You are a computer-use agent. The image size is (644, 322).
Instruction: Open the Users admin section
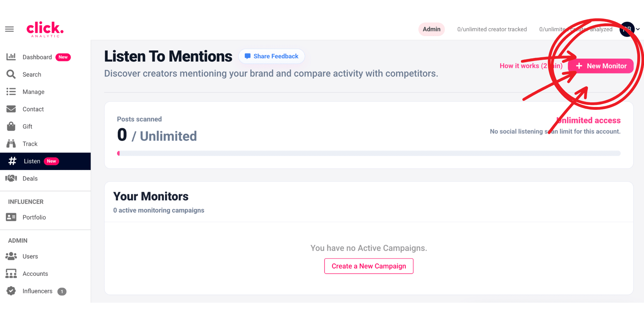tap(30, 256)
